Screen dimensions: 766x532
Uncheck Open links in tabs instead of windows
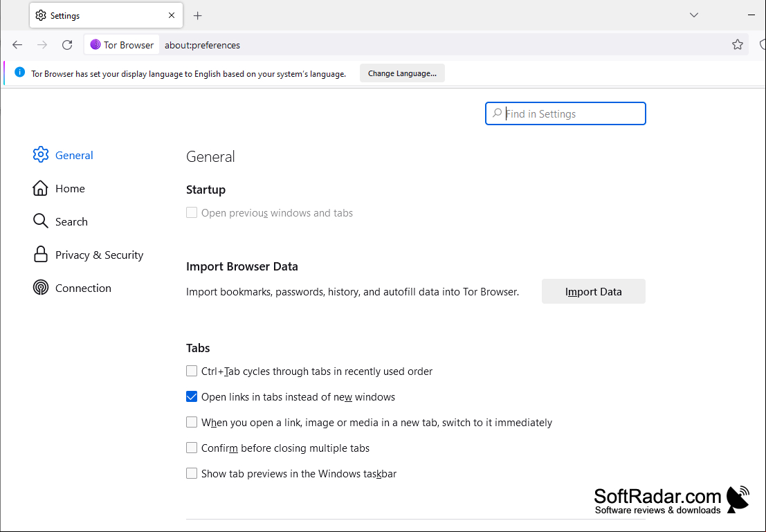pyautogui.click(x=192, y=396)
